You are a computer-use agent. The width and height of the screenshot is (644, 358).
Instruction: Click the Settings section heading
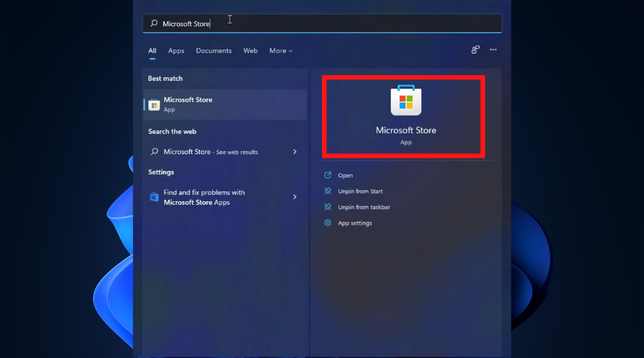161,173
